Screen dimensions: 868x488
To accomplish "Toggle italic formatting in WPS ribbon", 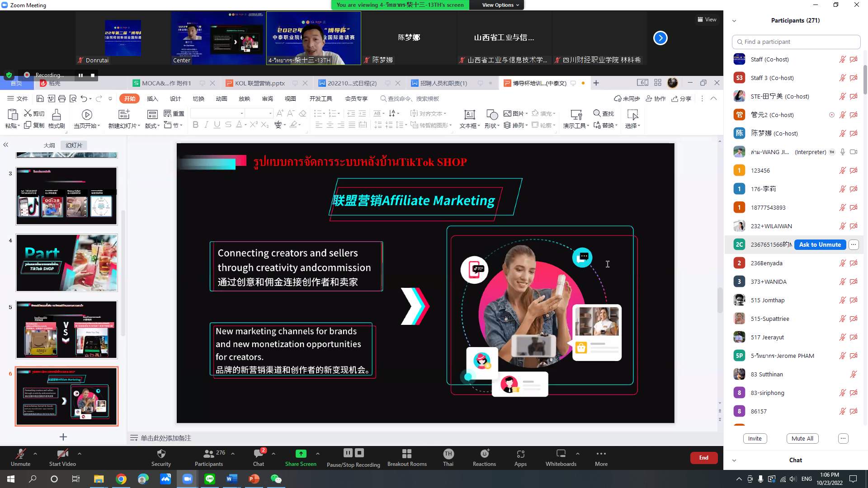I will (206, 125).
